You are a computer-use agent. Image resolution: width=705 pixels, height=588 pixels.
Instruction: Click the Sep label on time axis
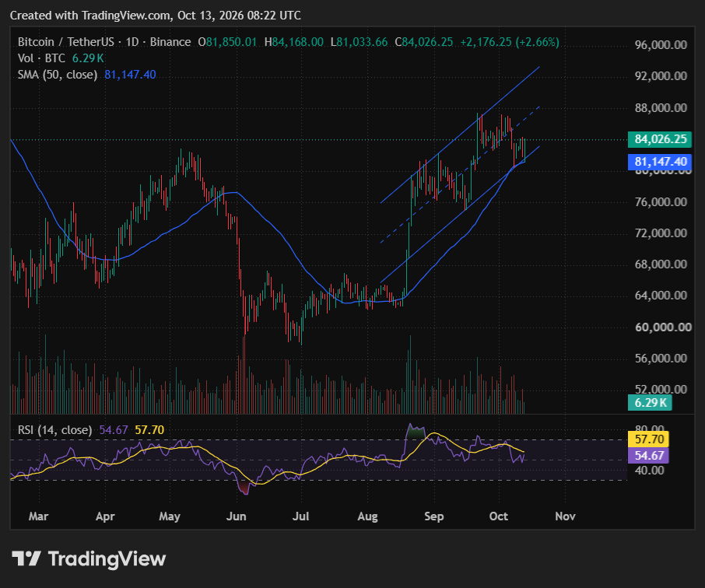pos(434,516)
